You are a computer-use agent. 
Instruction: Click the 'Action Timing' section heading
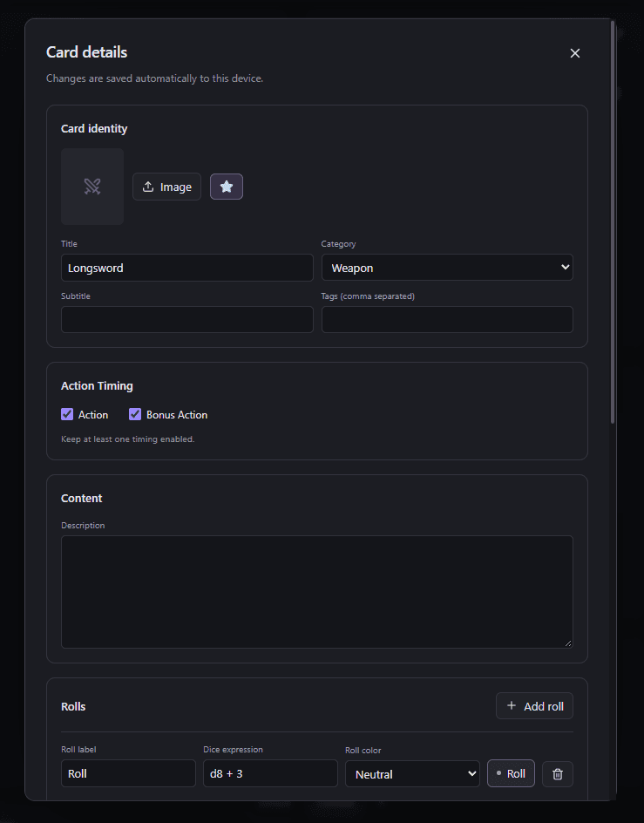coord(97,385)
